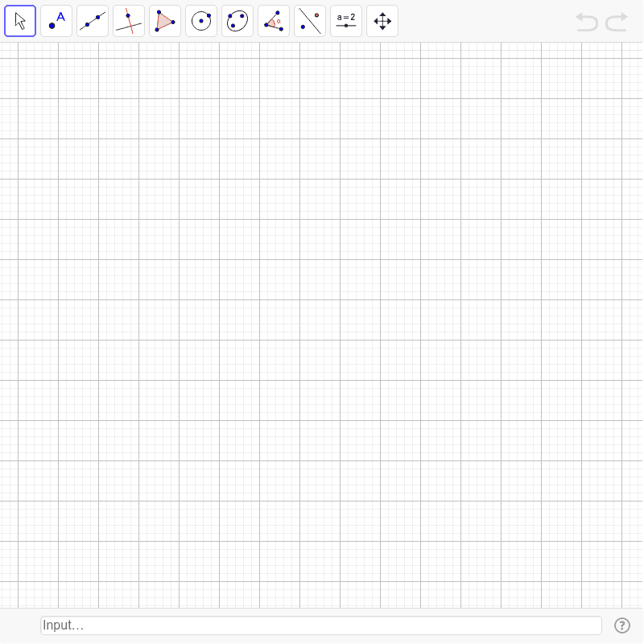Select the Circle with Center through Point tool
644x644 pixels.
[x=201, y=20]
